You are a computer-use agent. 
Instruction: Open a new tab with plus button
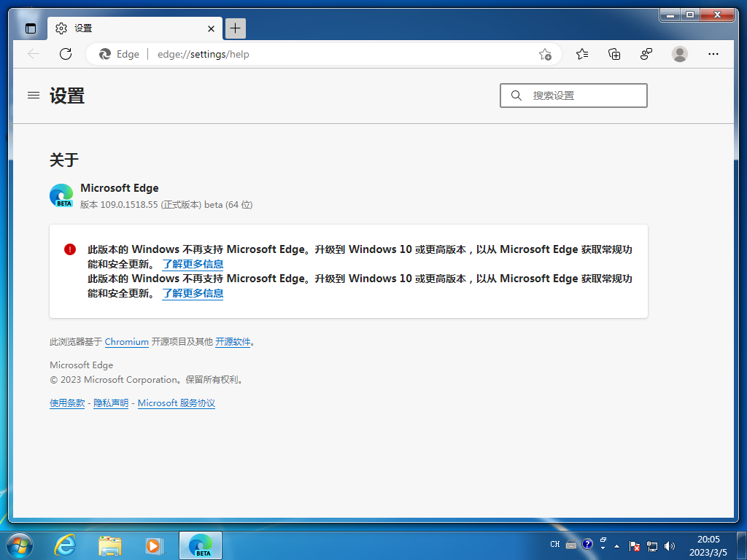pyautogui.click(x=235, y=28)
